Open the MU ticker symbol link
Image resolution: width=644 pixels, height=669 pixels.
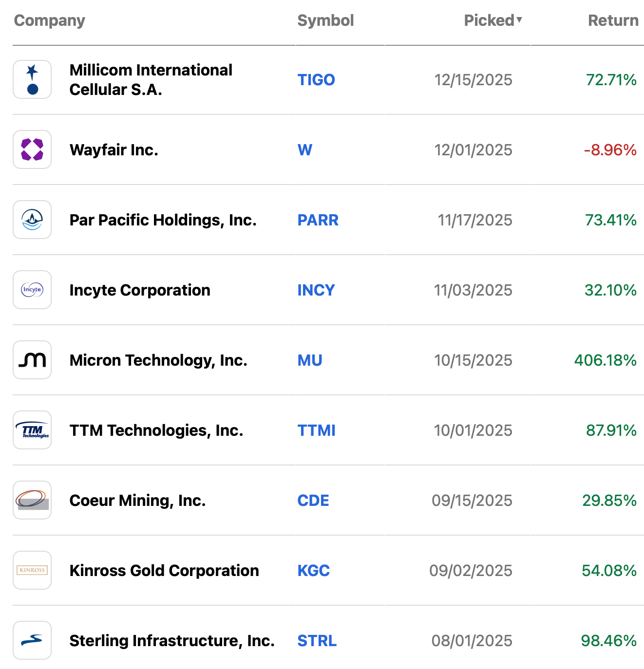(x=310, y=360)
